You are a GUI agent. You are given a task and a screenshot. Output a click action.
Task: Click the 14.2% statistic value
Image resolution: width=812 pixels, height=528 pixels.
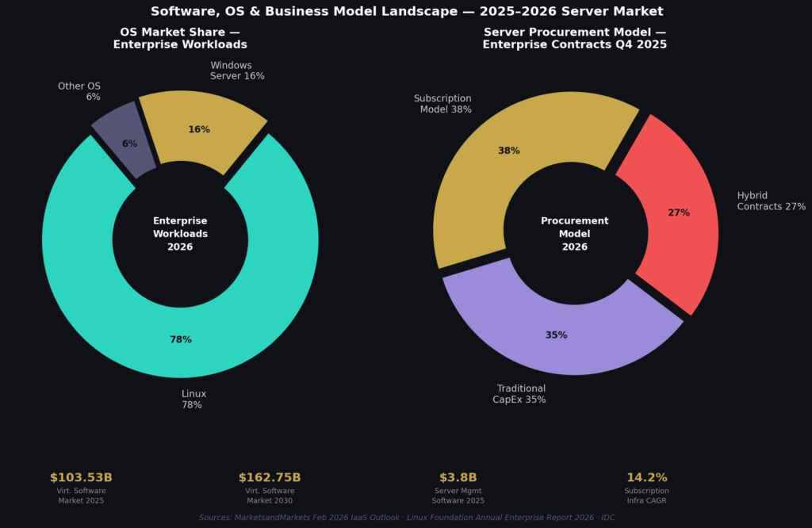coord(647,477)
